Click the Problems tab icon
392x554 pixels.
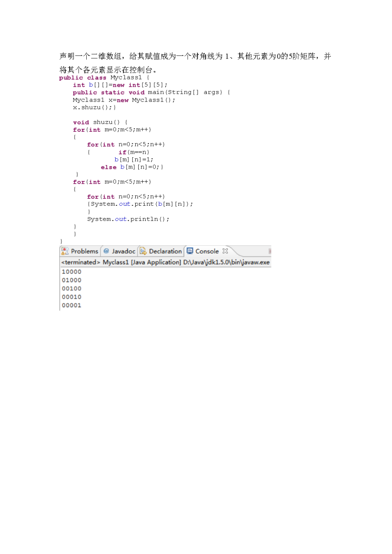tap(65, 251)
